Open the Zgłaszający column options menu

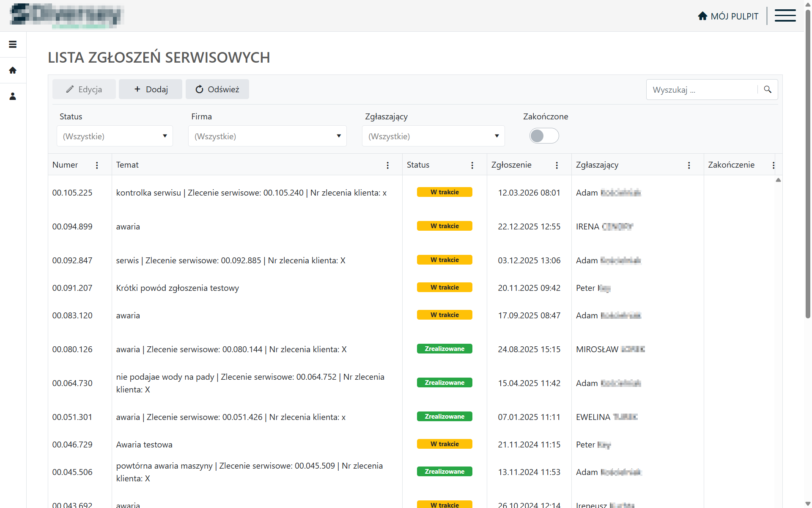click(689, 166)
